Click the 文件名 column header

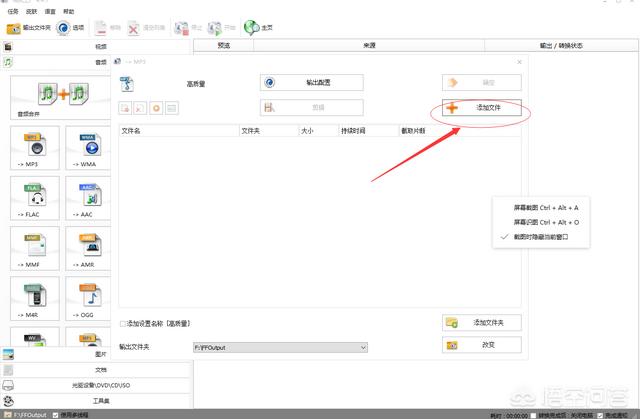click(131, 130)
